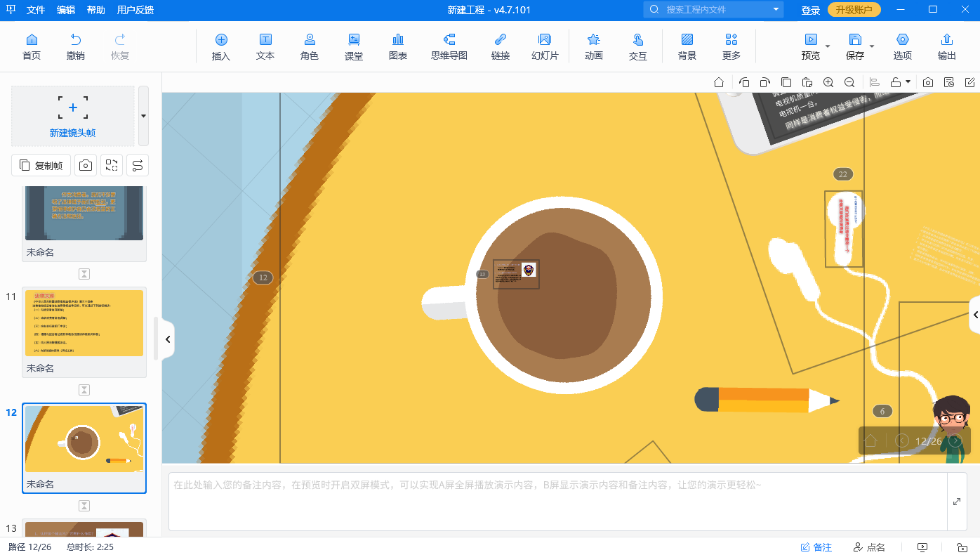The image size is (980, 555).
Task: Expand the search box dropdown arrow
Action: (x=776, y=10)
